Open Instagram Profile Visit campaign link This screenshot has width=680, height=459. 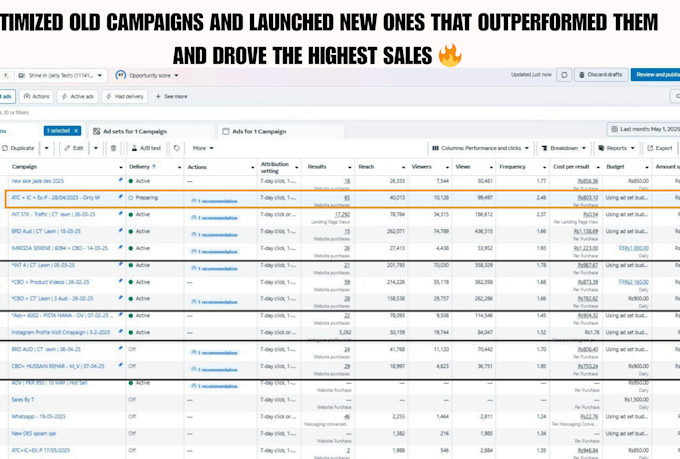[61, 332]
